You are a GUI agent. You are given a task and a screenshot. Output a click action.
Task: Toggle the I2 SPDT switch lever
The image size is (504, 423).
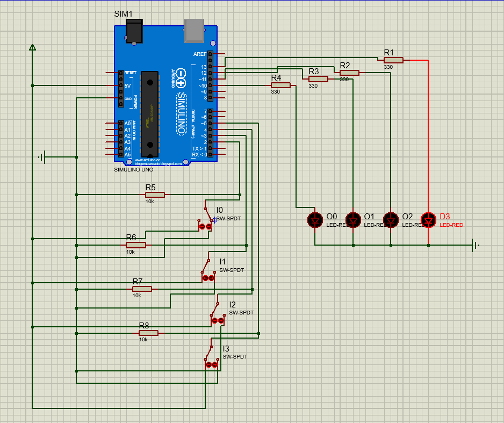[x=215, y=310]
